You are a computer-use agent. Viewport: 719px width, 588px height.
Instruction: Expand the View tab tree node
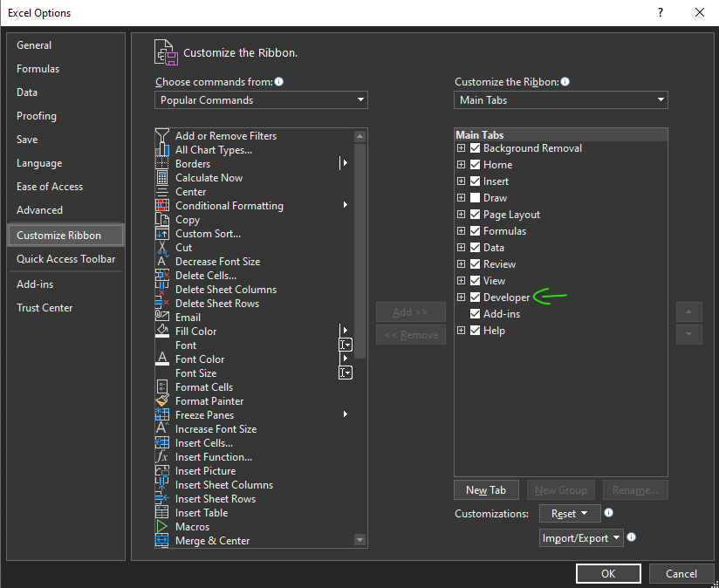pos(462,281)
